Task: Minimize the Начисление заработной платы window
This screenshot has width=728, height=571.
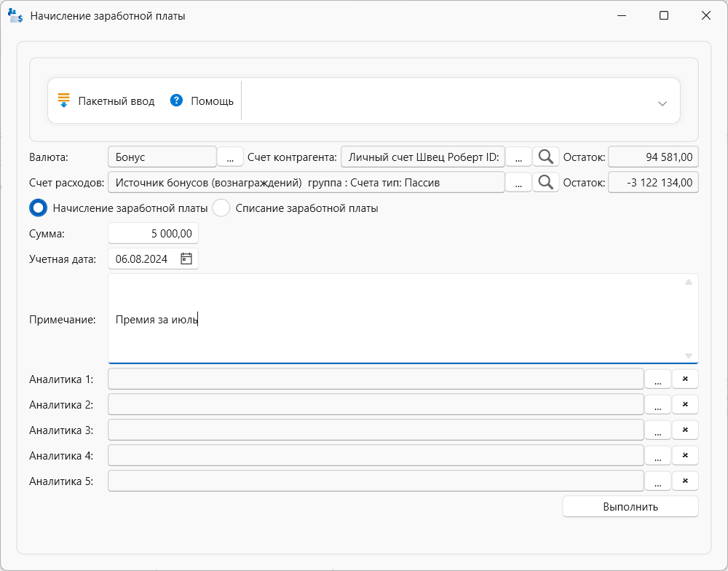Action: pyautogui.click(x=622, y=15)
